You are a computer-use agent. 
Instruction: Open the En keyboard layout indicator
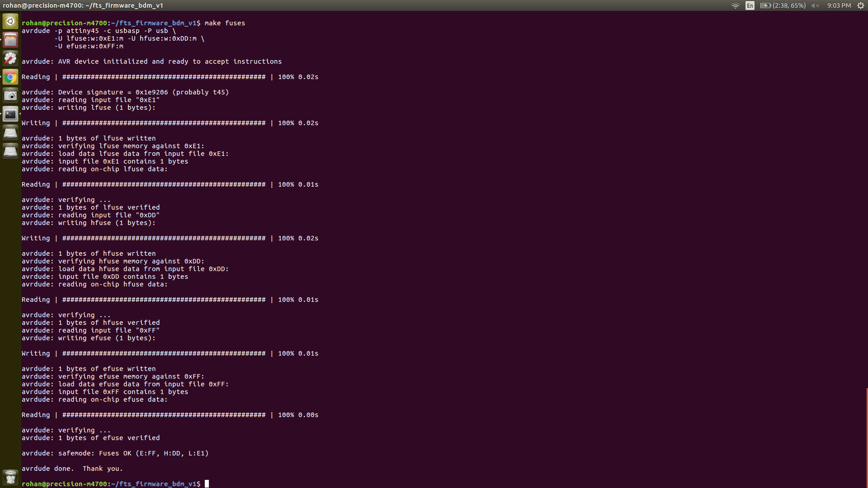point(750,5)
